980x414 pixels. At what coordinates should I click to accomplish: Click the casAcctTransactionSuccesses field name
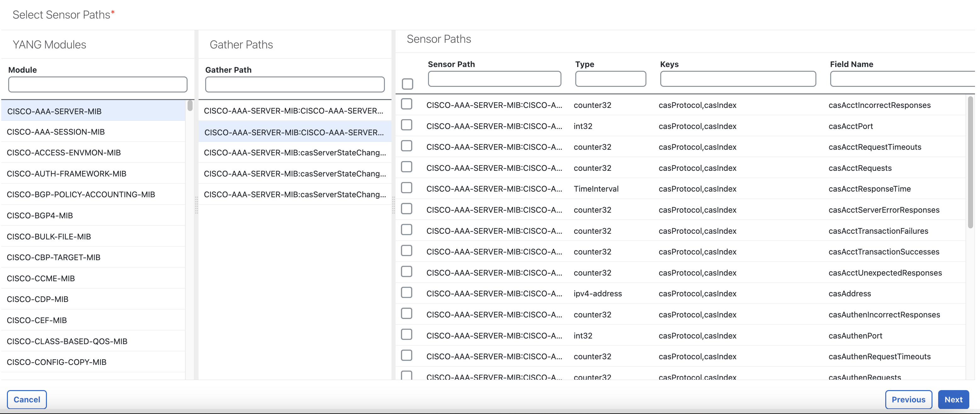pyautogui.click(x=884, y=252)
